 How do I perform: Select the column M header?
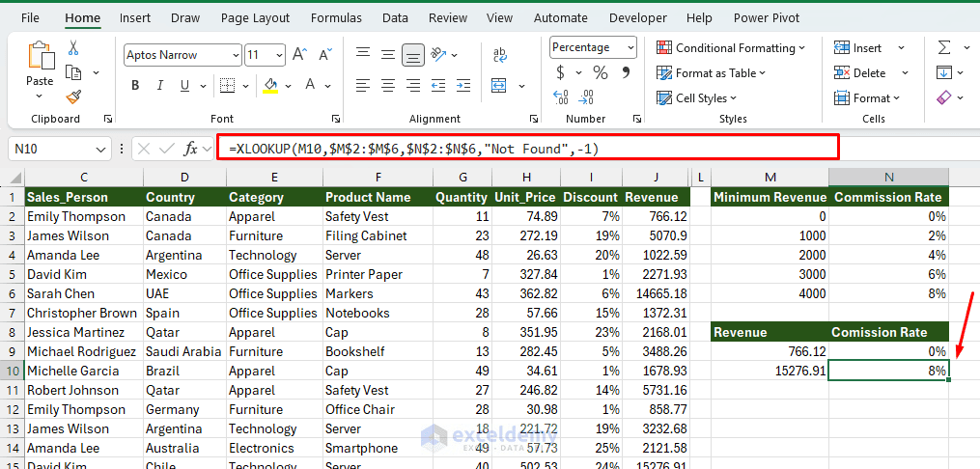770,178
